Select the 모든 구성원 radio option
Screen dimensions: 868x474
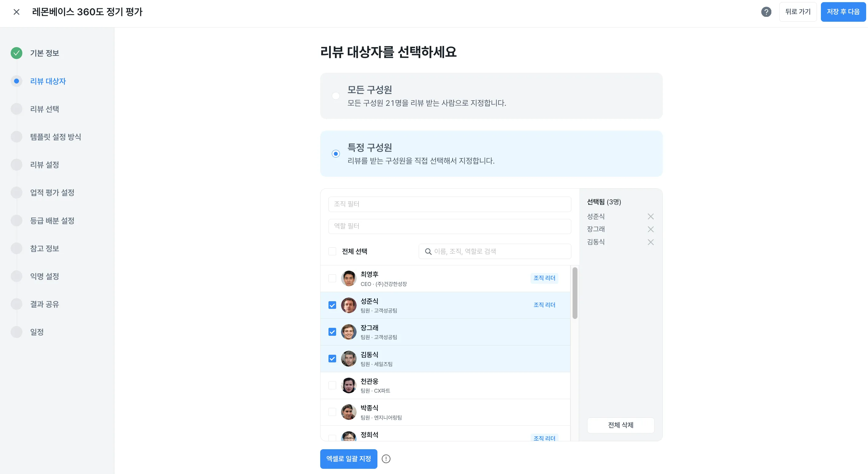click(x=336, y=96)
